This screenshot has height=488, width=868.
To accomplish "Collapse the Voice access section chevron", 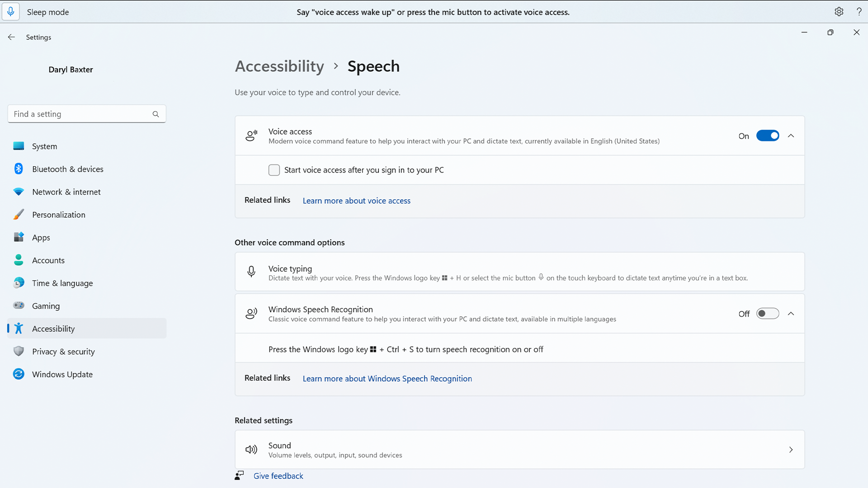I will 791,136.
